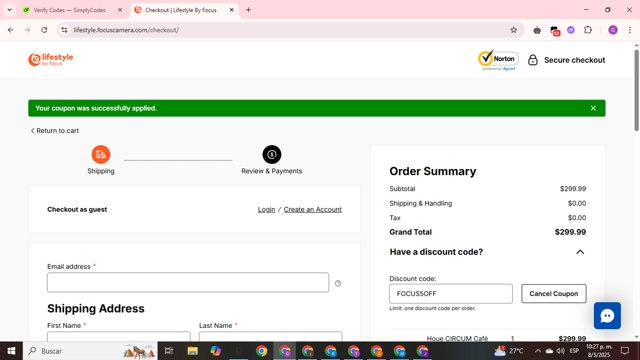Image resolution: width=640 pixels, height=360 pixels.
Task: Click the taskbar Buscar search box
Action: tap(91, 351)
